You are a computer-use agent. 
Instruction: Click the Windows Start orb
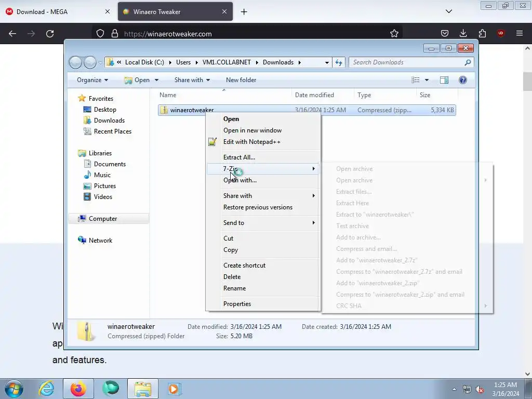(14, 389)
